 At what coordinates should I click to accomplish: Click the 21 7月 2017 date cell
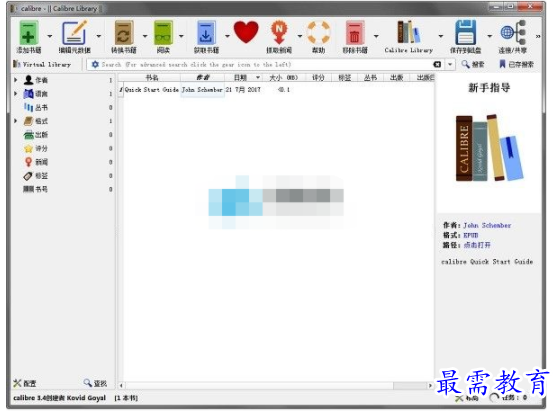pyautogui.click(x=243, y=90)
